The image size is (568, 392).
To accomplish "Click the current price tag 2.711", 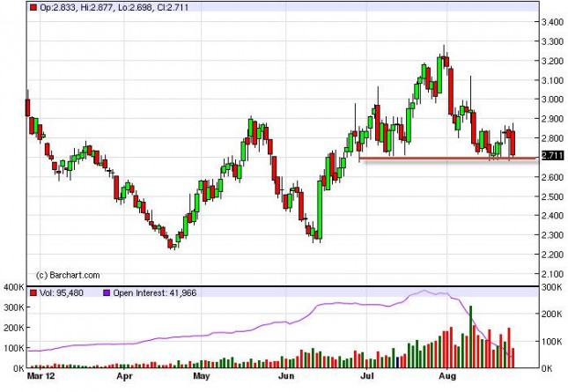I will coord(552,156).
